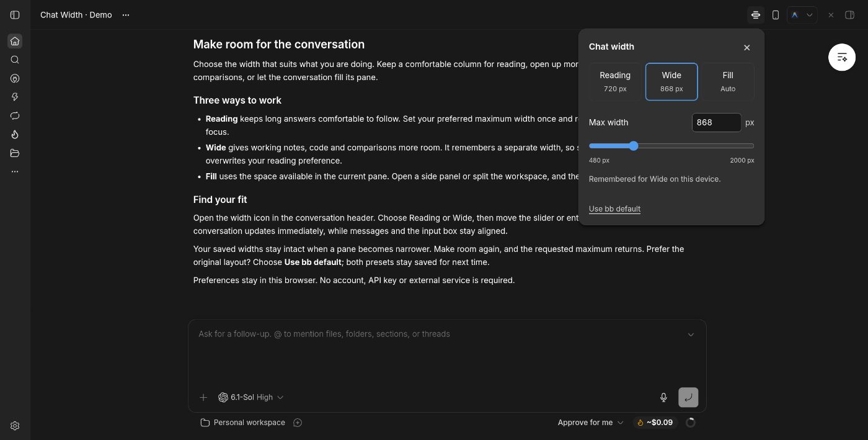
Task: Toggle the left sidebar panel icon
Action: tap(15, 15)
